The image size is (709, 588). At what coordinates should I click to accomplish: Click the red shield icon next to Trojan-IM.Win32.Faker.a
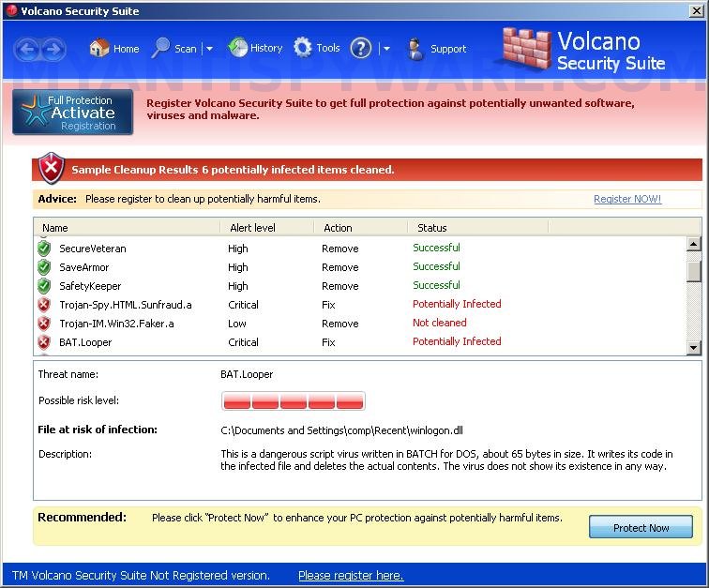point(44,324)
